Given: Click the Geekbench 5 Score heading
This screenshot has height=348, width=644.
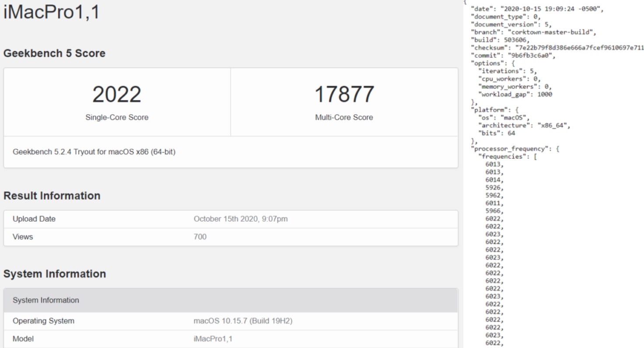Looking at the screenshot, I should coord(55,54).
